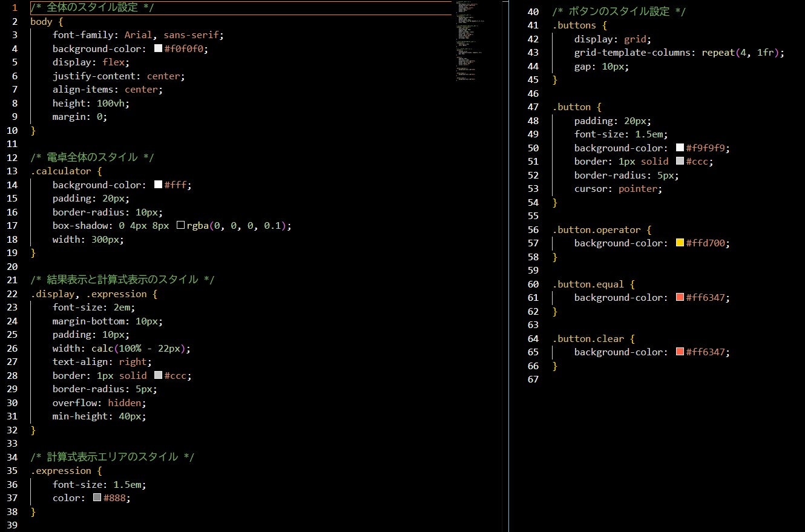The image size is (805, 532).
Task: Click the 'display: grid;' line
Action: pos(613,39)
